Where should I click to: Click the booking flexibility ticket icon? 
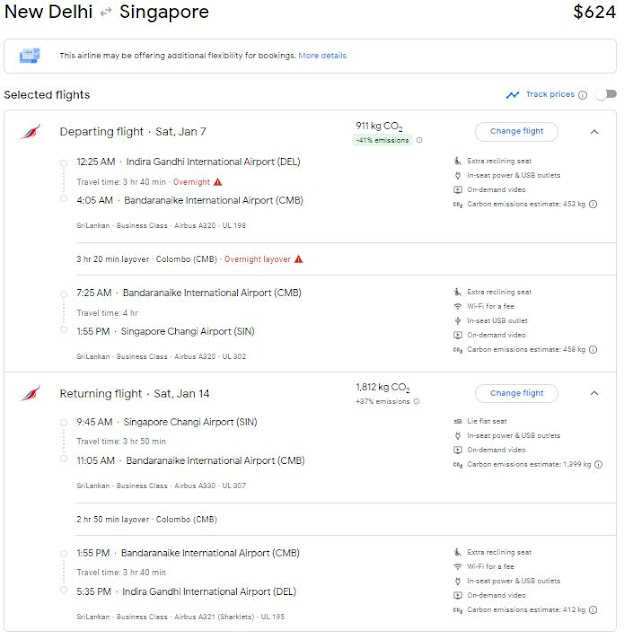30,55
